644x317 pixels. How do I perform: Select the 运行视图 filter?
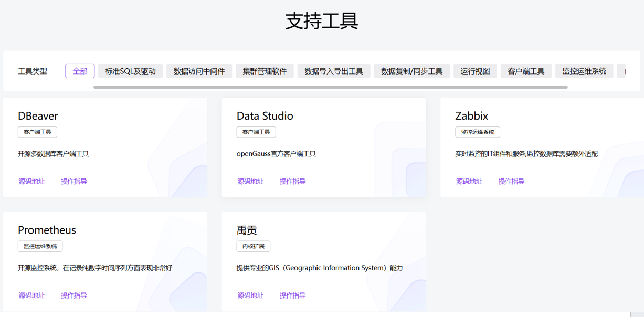(x=475, y=71)
